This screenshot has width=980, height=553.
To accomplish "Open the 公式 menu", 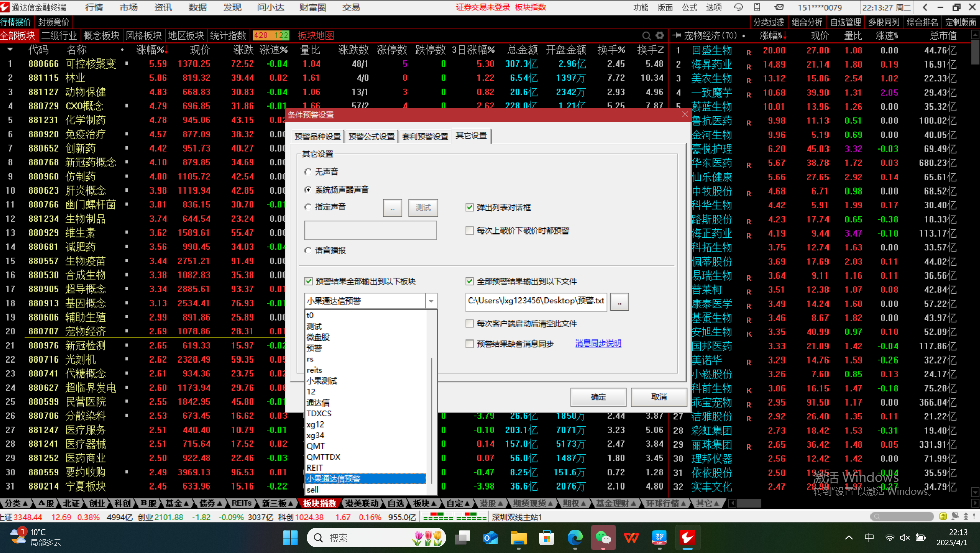I will tap(689, 7).
